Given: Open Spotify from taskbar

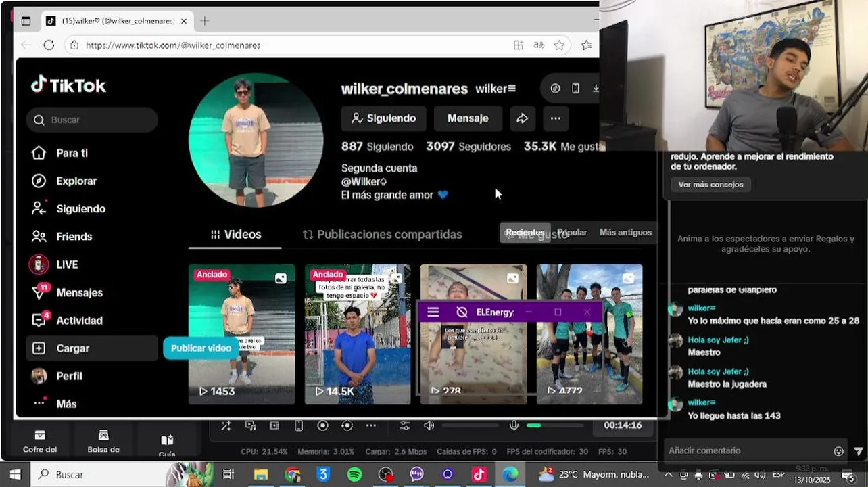Looking at the screenshot, I should point(354,475).
